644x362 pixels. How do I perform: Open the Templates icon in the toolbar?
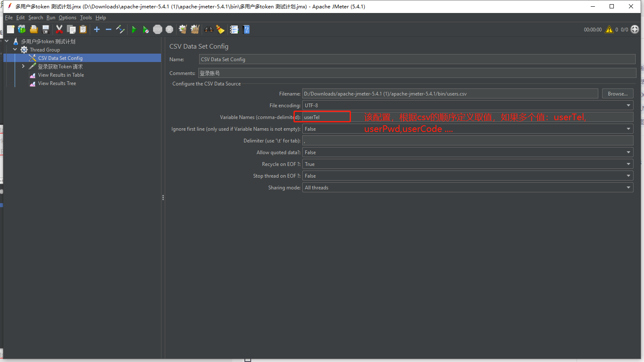(x=22, y=29)
